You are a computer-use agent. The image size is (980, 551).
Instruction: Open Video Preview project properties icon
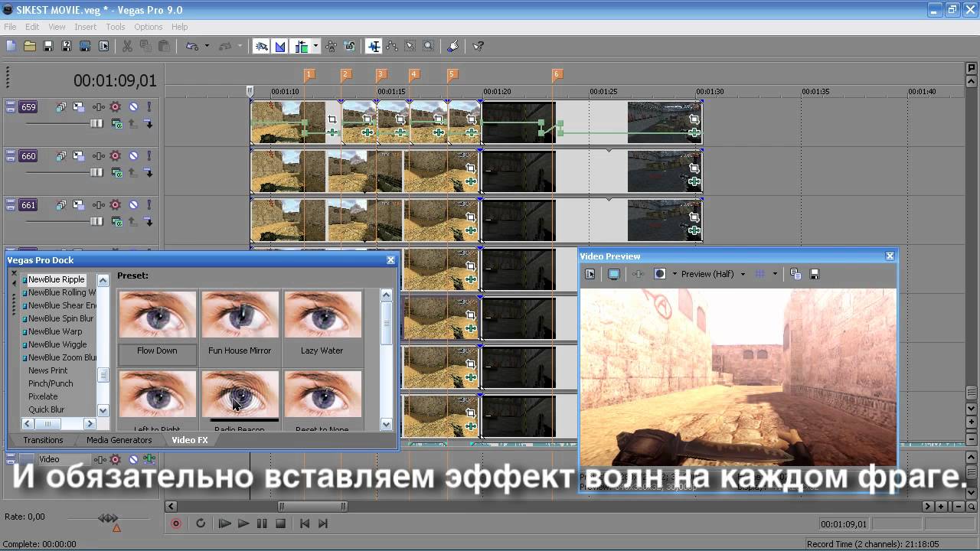(x=590, y=274)
